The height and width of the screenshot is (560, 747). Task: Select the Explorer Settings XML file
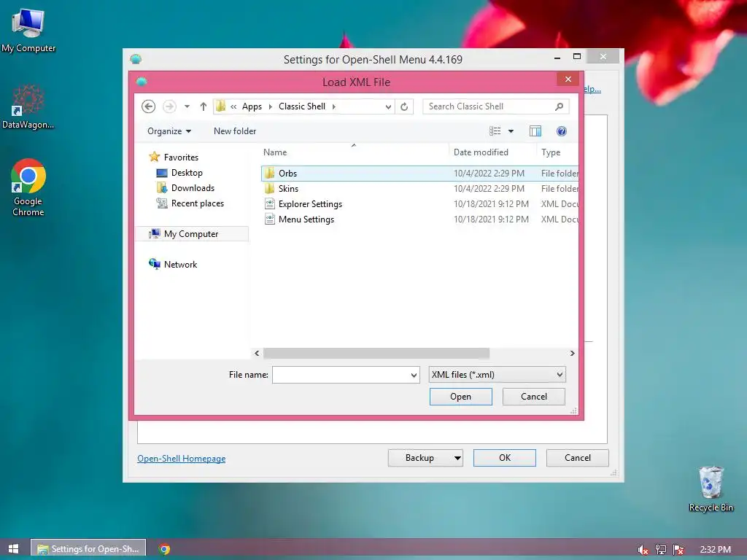click(419, 204)
